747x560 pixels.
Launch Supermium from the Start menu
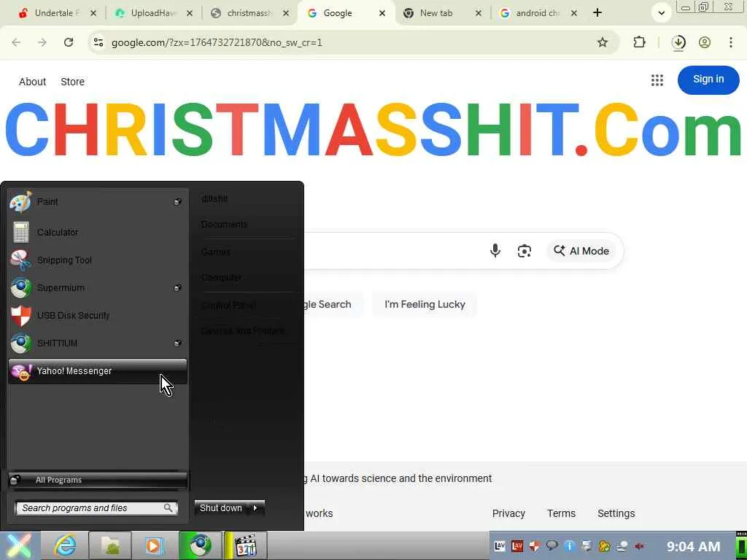coord(97,287)
